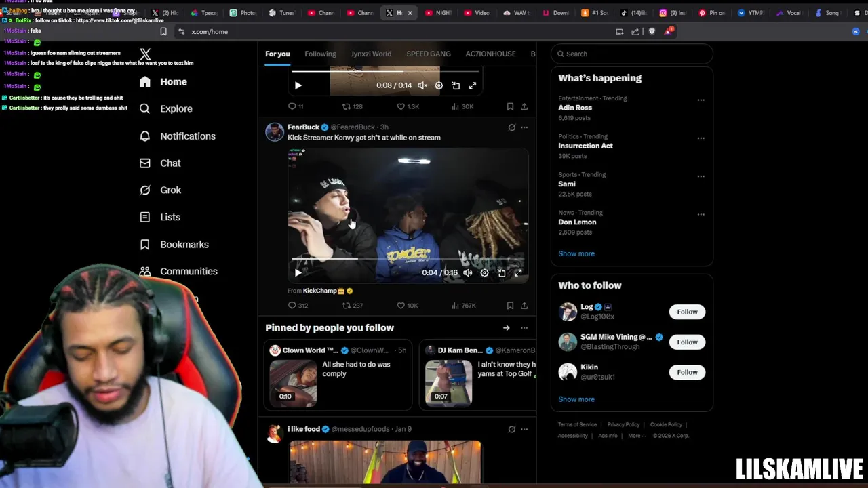Open settings gear on top video

(x=439, y=85)
